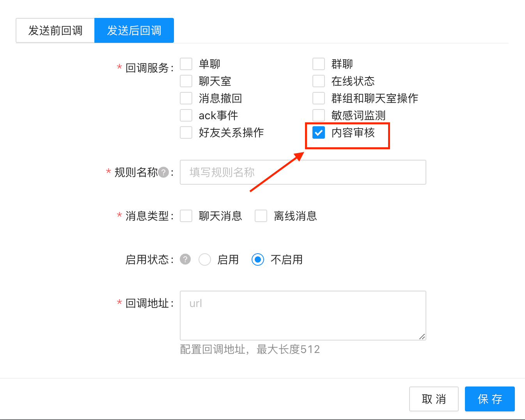Uncheck the 内容审核 checkbox
Image resolution: width=525 pixels, height=420 pixels.
point(319,132)
